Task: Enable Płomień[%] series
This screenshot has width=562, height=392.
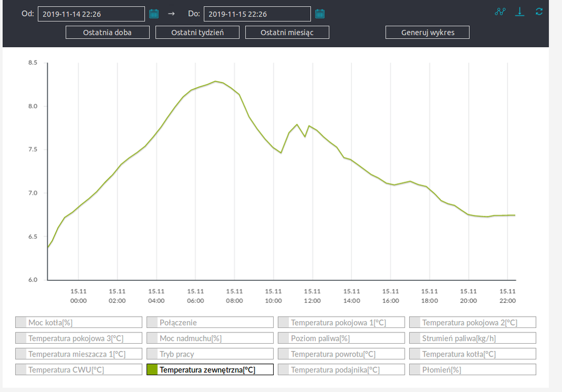Action: [472, 370]
